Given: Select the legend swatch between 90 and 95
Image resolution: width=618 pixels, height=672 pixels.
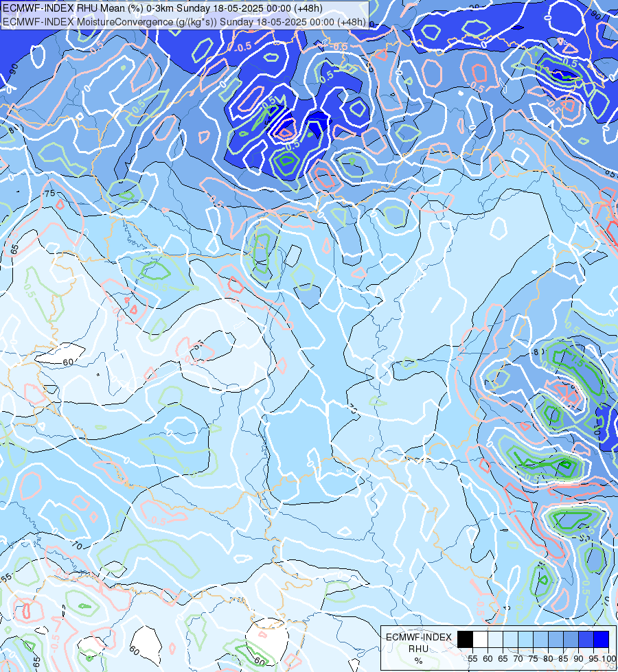Looking at the screenshot, I should (x=586, y=639).
